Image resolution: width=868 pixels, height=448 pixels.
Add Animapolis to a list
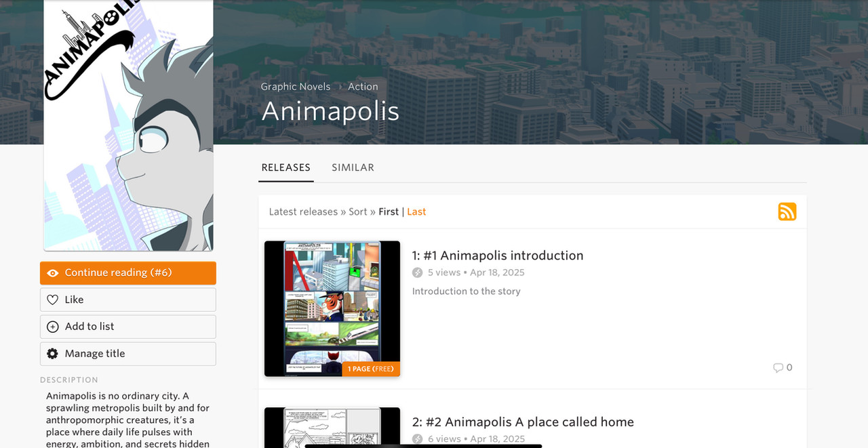coord(128,327)
